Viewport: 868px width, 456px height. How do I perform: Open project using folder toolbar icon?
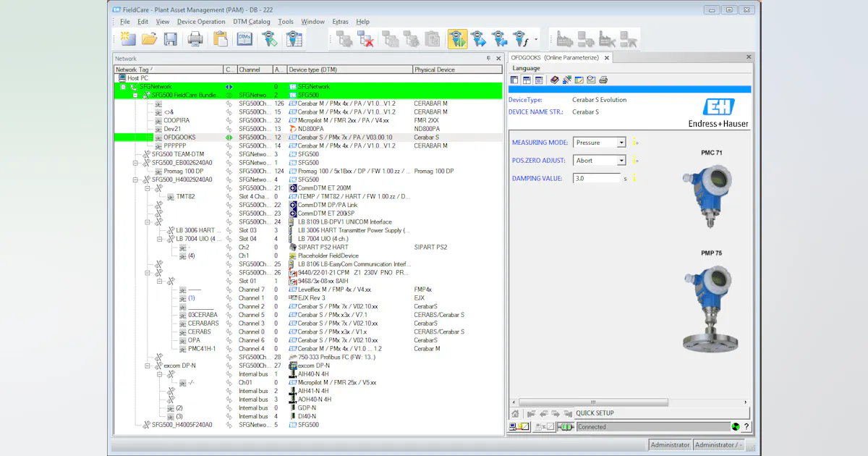click(149, 39)
